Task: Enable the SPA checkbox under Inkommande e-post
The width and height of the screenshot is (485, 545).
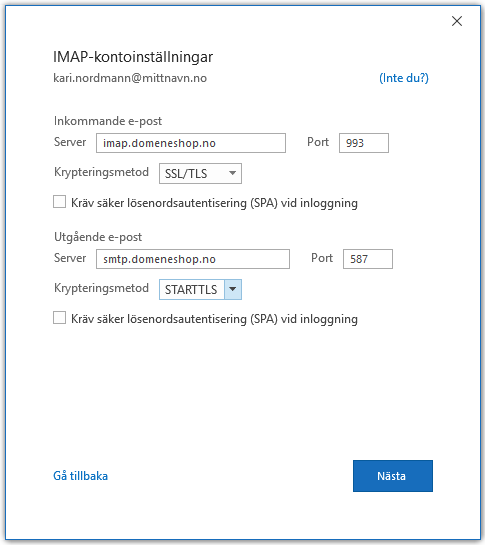Action: tap(59, 202)
